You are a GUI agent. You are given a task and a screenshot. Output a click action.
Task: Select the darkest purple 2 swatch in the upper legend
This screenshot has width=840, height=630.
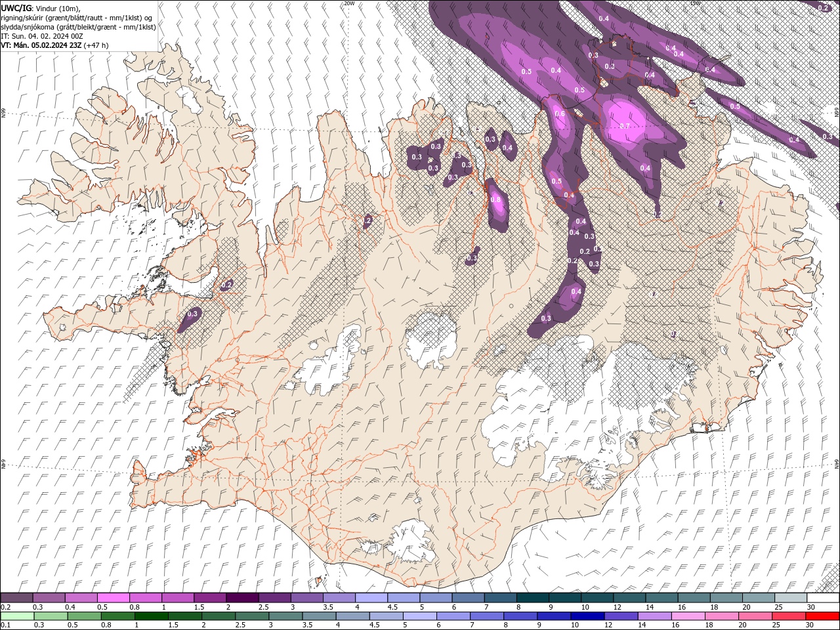pyautogui.click(x=242, y=598)
